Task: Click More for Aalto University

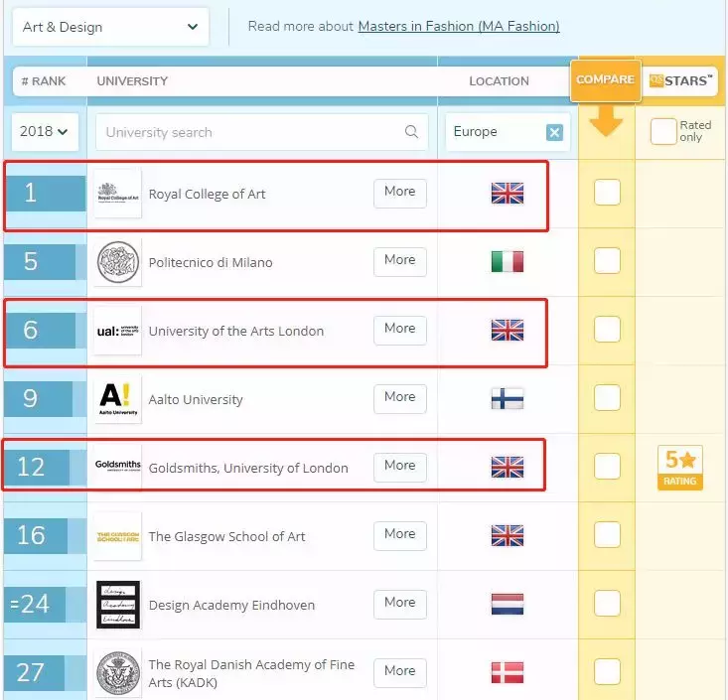Action: pyautogui.click(x=399, y=399)
